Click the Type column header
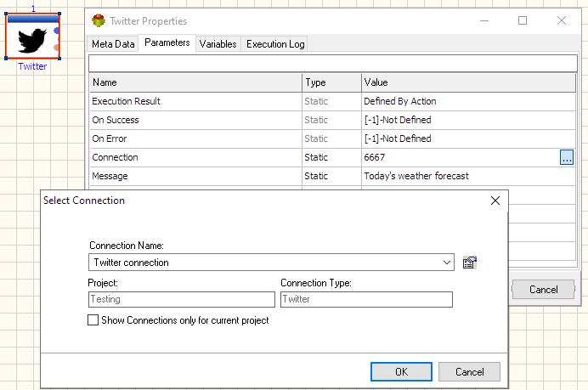This screenshot has width=588, height=390. coord(331,82)
